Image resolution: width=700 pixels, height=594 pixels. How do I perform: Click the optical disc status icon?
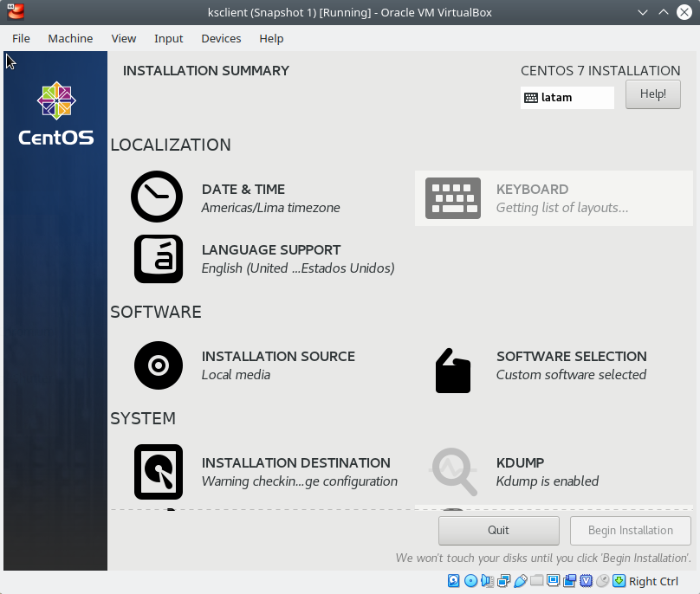pyautogui.click(x=471, y=581)
